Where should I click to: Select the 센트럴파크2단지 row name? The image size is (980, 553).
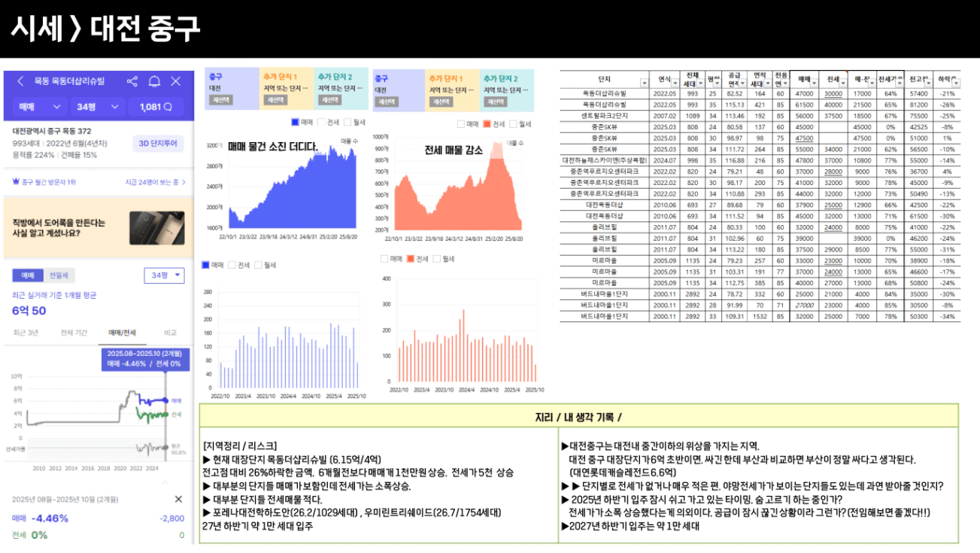(x=604, y=116)
